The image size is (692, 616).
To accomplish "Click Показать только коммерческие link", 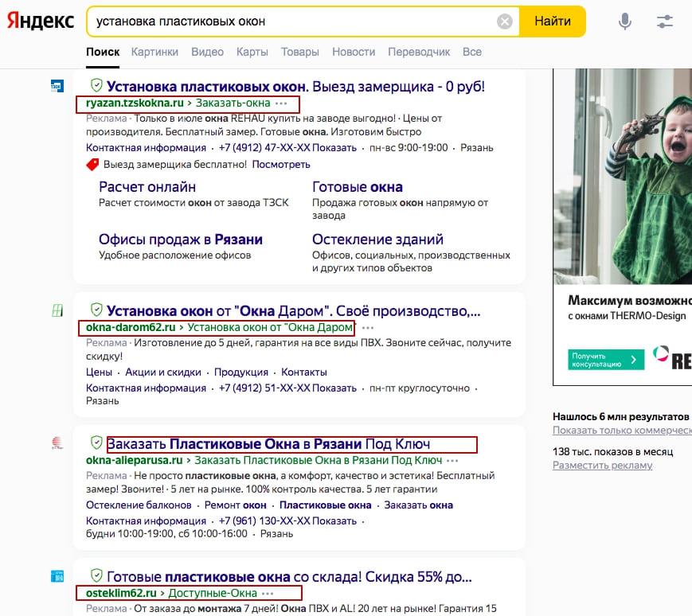I will click(x=622, y=431).
